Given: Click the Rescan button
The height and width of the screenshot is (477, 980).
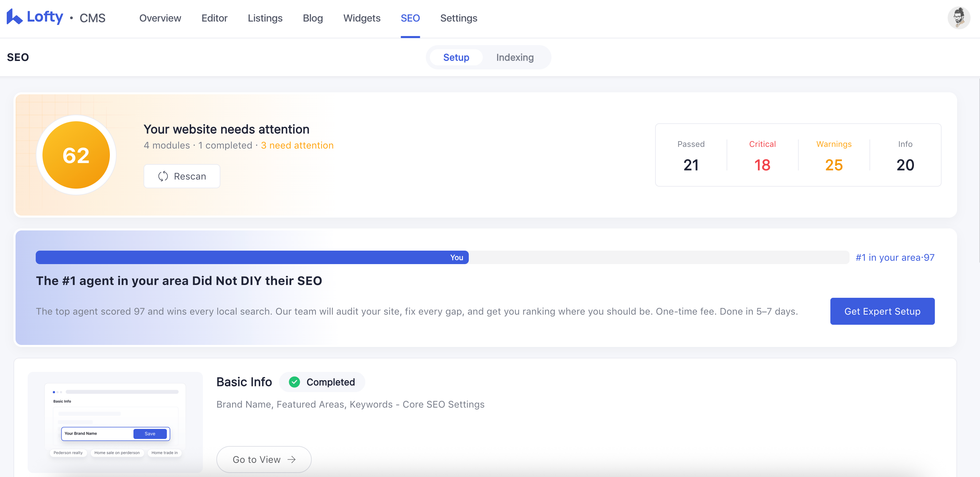Looking at the screenshot, I should pyautogui.click(x=182, y=176).
